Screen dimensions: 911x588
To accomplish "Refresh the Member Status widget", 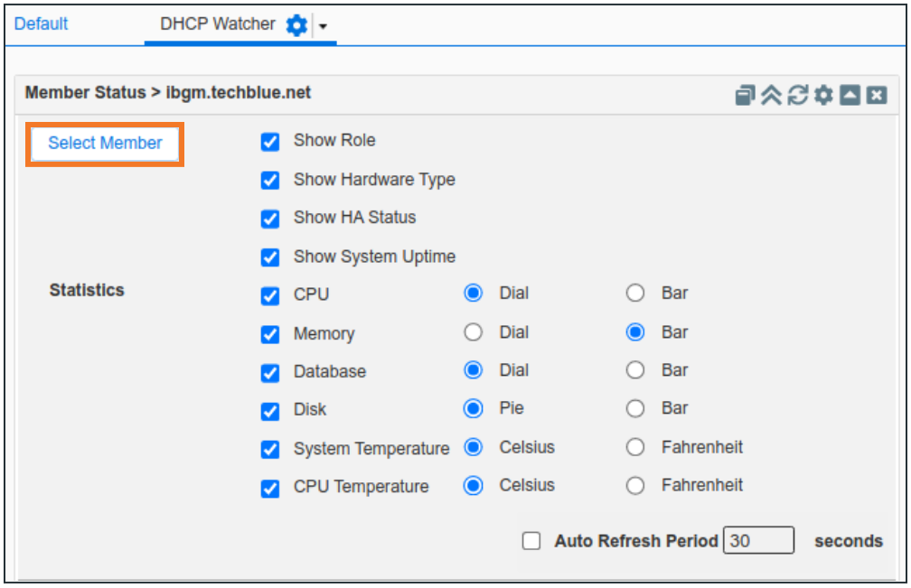I will coord(797,95).
